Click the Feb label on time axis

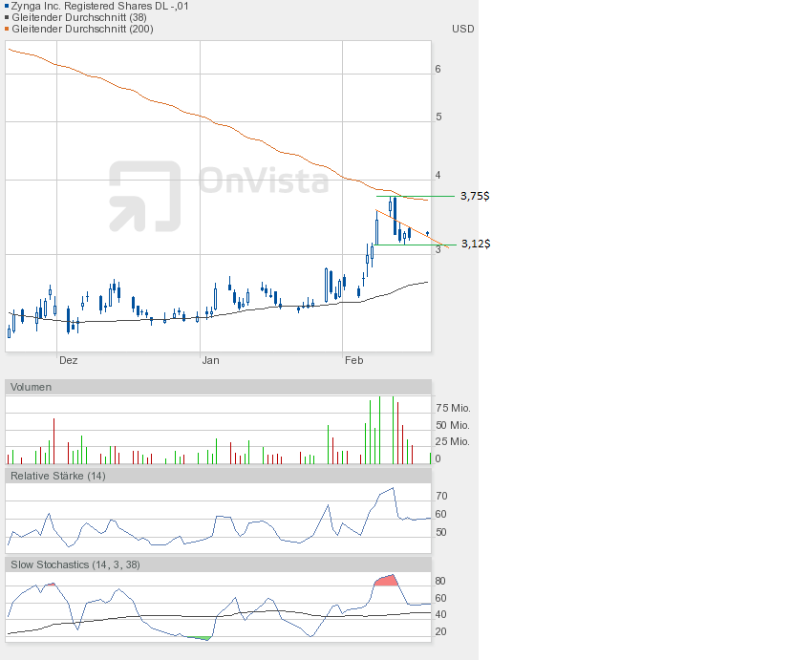[x=353, y=360]
